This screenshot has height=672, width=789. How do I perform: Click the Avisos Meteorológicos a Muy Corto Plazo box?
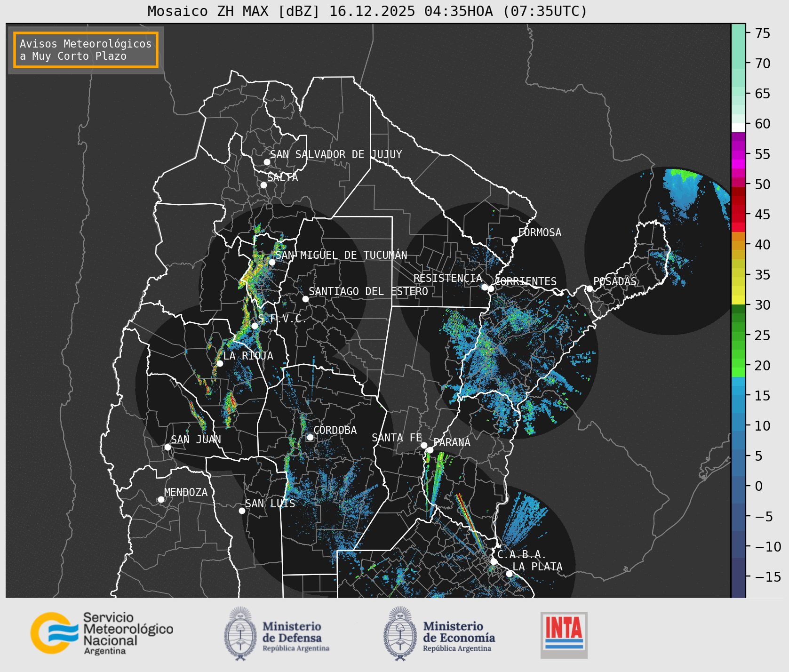[86, 50]
